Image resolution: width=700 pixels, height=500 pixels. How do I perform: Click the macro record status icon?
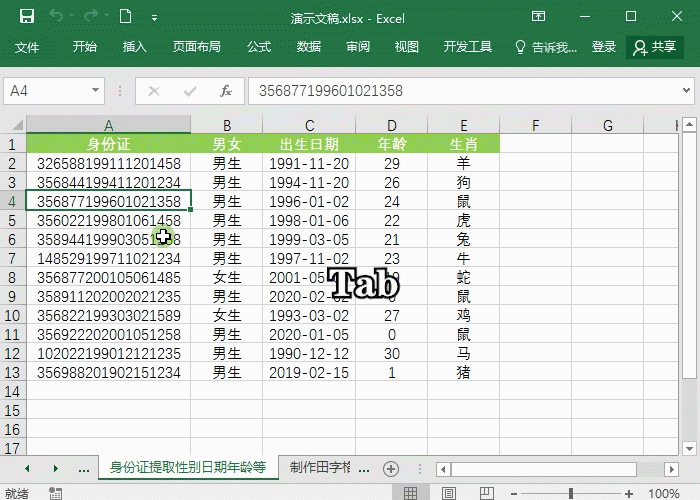(x=55, y=493)
